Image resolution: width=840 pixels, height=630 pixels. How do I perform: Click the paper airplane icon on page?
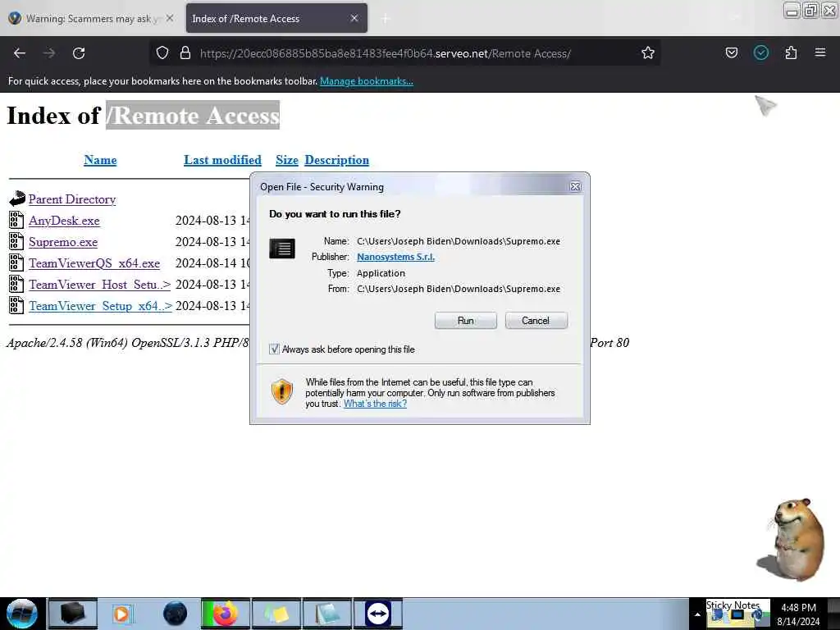coord(766,105)
